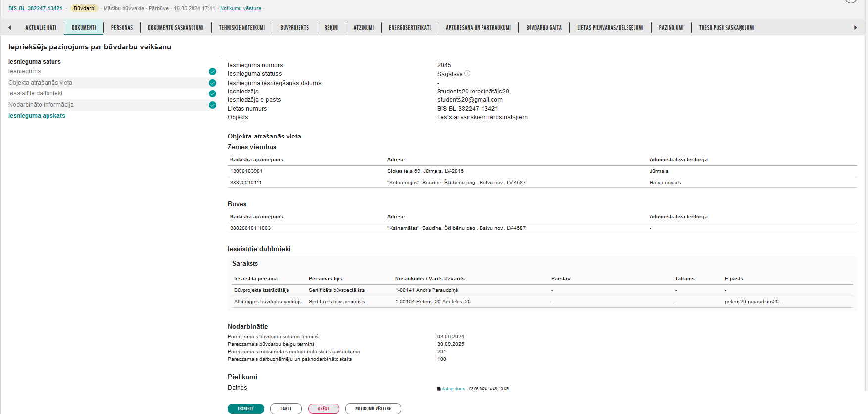Click the datne.docx file icon
This screenshot has height=414, width=868.
click(x=439, y=389)
